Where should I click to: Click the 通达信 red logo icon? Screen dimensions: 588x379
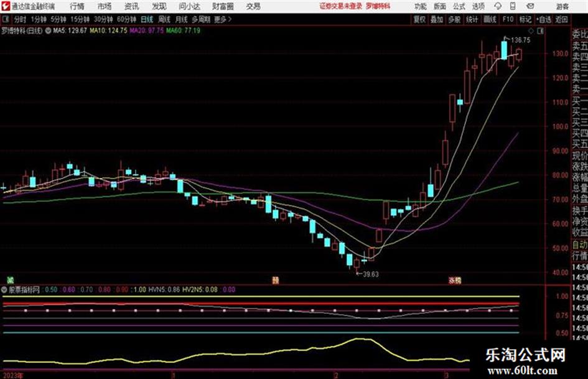[6, 6]
